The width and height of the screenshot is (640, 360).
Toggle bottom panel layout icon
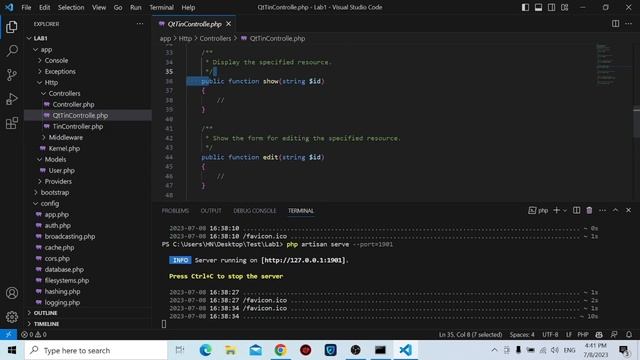pyautogui.click(x=538, y=7)
